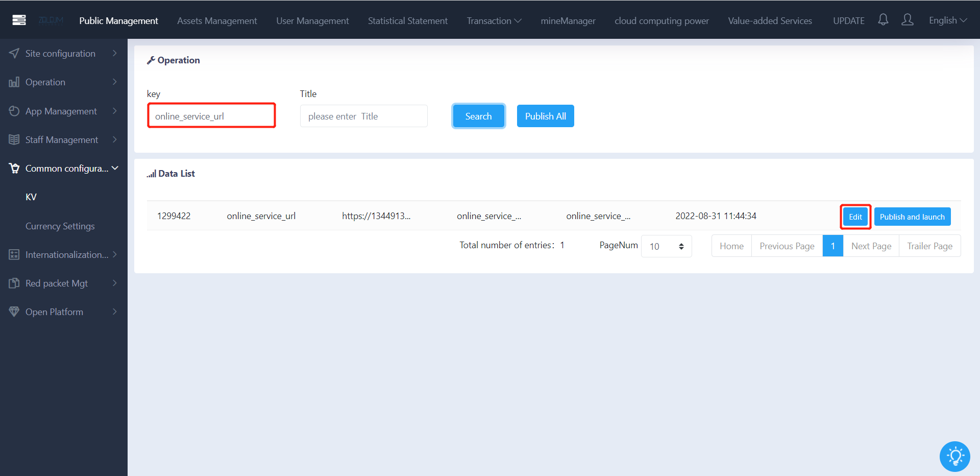Click the Search button
The width and height of the screenshot is (980, 476).
coord(478,116)
